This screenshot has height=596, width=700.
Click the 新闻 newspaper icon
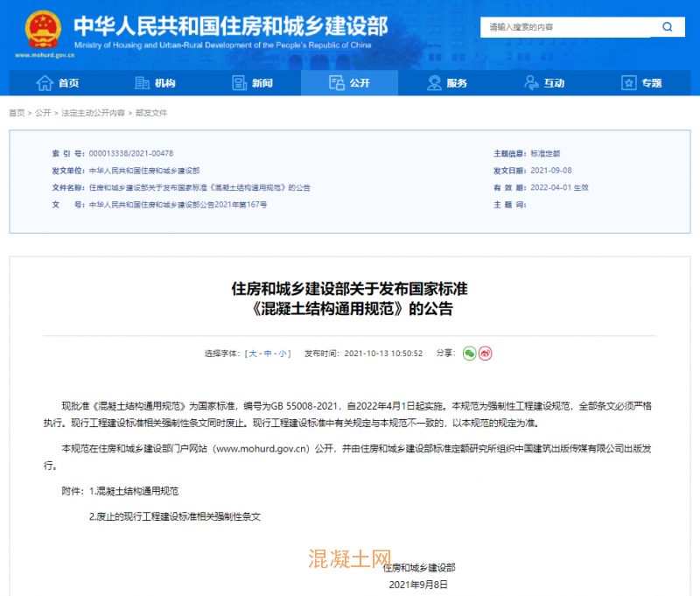(x=239, y=83)
